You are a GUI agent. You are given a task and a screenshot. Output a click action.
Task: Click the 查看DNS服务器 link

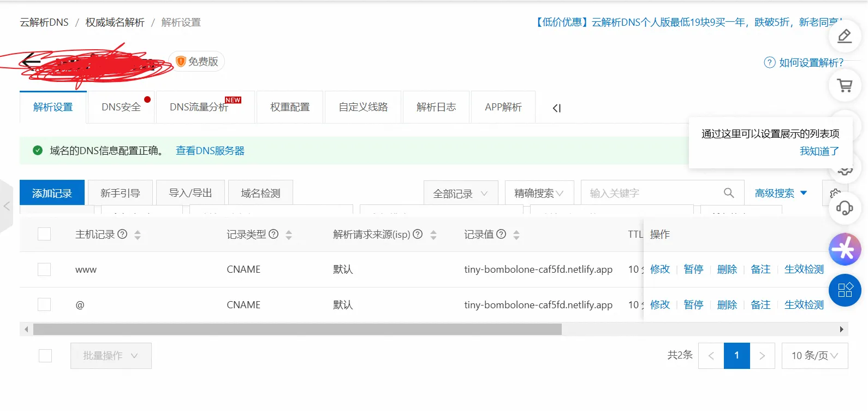(210, 151)
